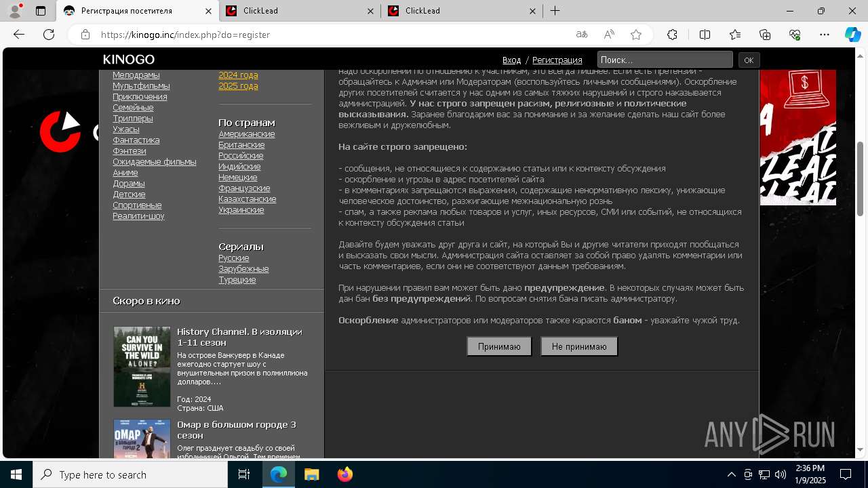
Task: Decline rules with Не принимаю button
Action: pyautogui.click(x=579, y=346)
